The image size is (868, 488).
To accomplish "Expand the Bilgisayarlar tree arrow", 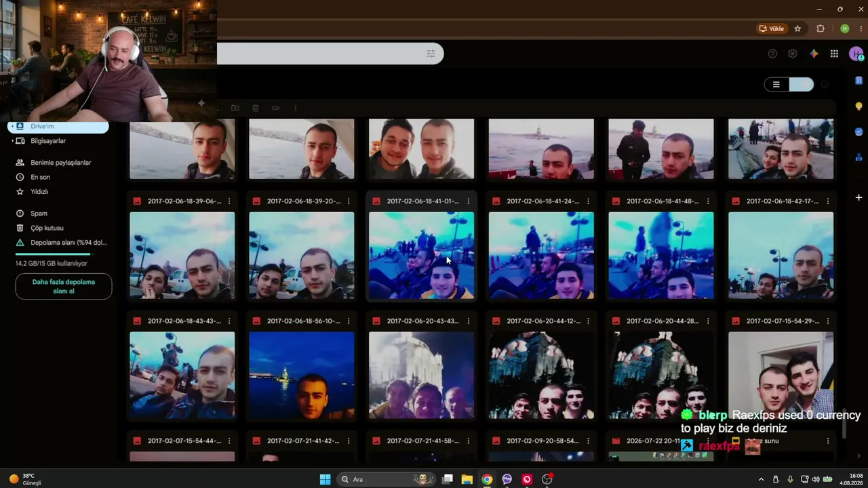I will click(12, 141).
